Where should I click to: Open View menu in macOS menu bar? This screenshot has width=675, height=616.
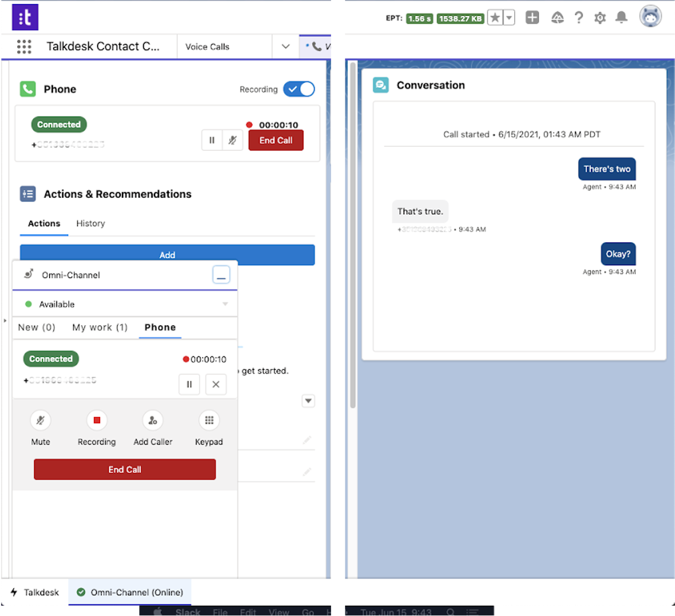[x=279, y=612]
